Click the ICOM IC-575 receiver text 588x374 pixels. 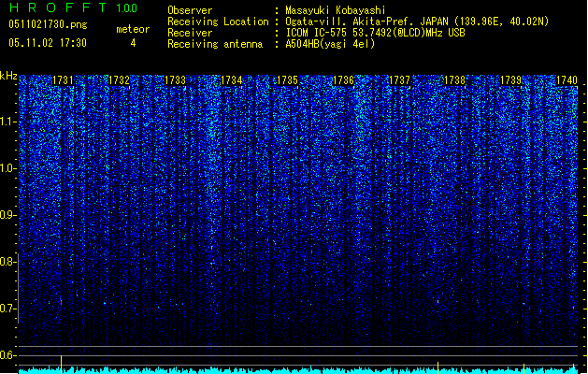(x=376, y=33)
